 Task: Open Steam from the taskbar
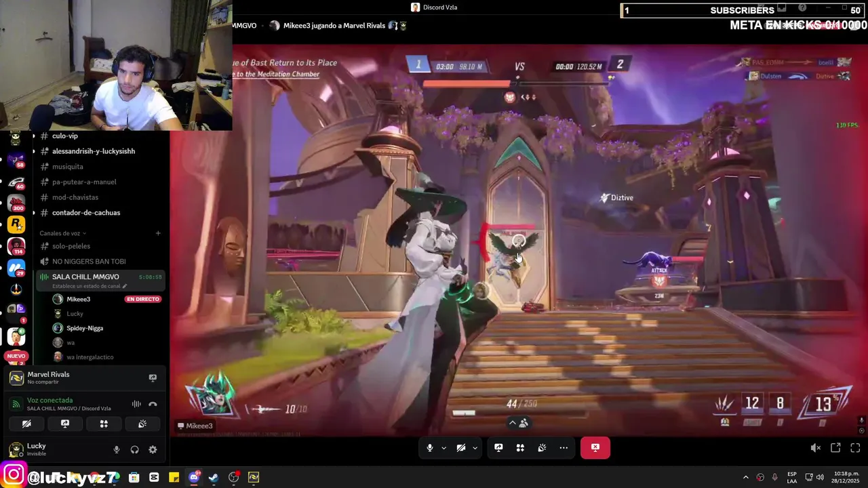tap(214, 477)
